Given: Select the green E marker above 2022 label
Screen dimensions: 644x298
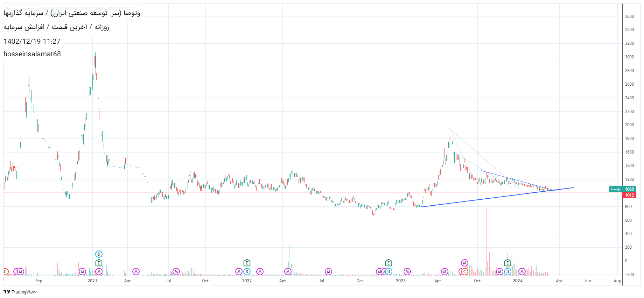Looking at the screenshot, I should coord(247,263).
